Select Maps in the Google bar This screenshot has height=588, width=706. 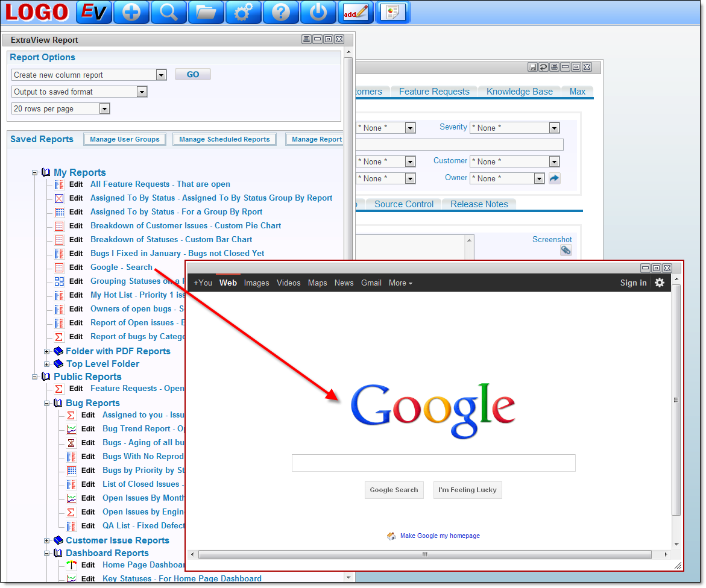[318, 283]
